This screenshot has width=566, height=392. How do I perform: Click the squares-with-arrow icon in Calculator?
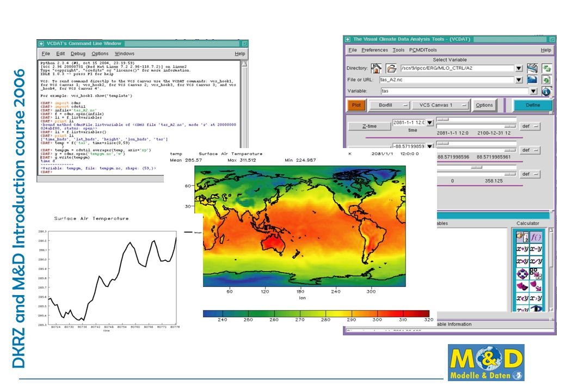click(536, 274)
